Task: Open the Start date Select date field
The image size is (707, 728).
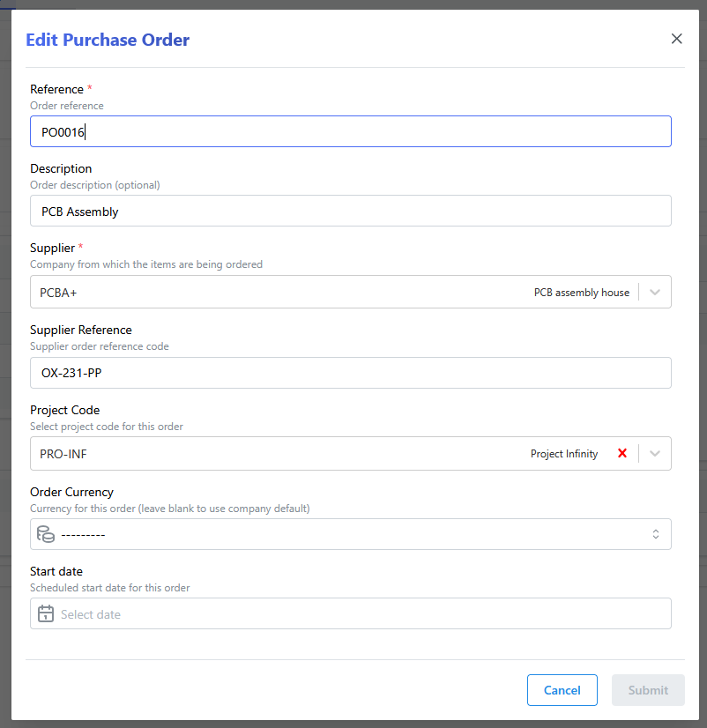Action: coord(351,613)
